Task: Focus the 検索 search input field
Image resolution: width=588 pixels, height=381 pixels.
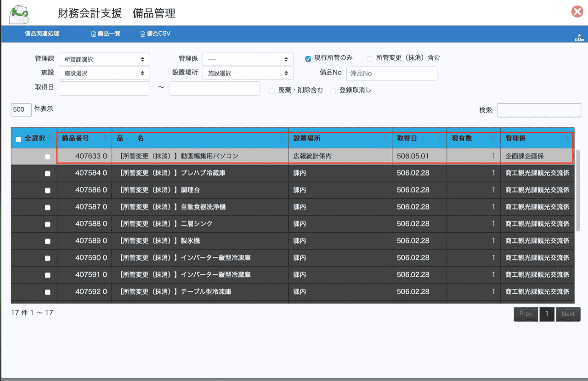Action: pos(538,110)
